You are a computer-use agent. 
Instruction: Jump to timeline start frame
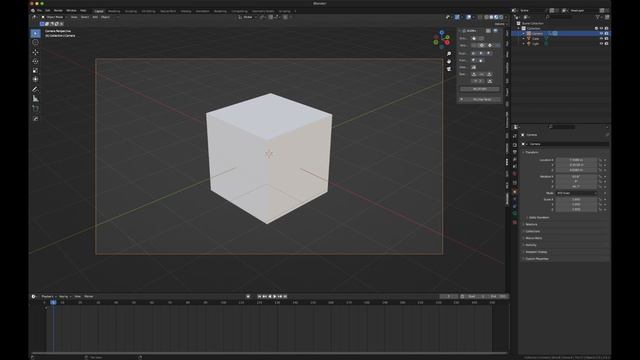259,296
